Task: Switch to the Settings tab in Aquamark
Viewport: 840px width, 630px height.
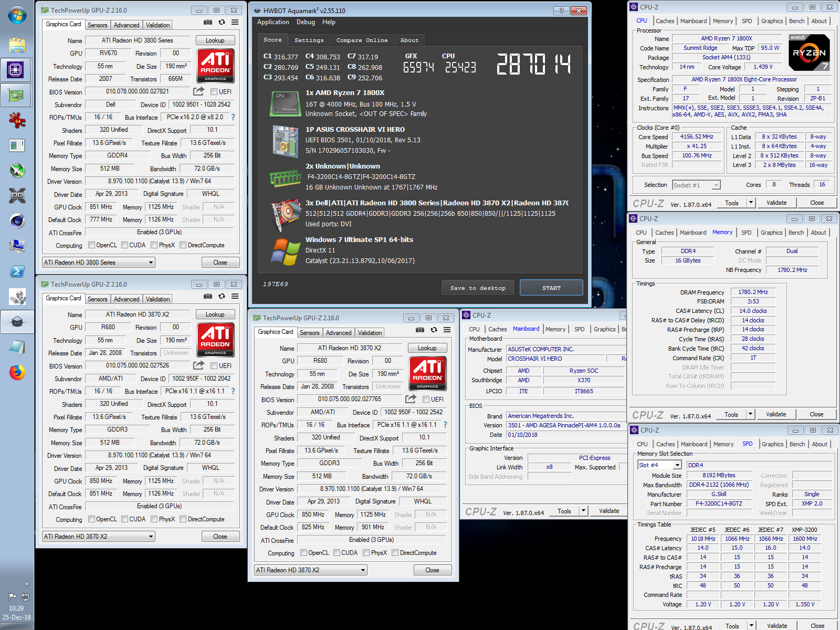Action: pos(309,40)
